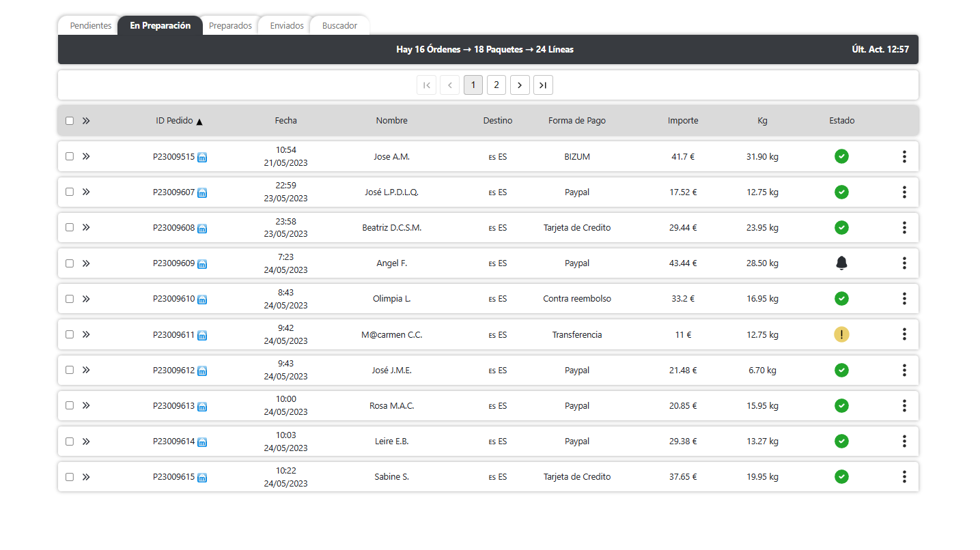980x550 pixels.
Task: Select the checkbox for order P23009612
Action: click(x=70, y=370)
